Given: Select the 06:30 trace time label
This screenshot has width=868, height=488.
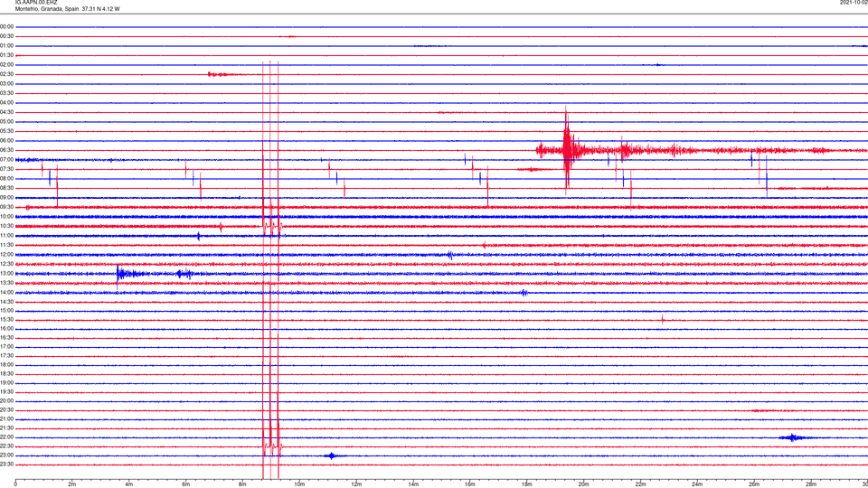Looking at the screenshot, I should [x=7, y=150].
